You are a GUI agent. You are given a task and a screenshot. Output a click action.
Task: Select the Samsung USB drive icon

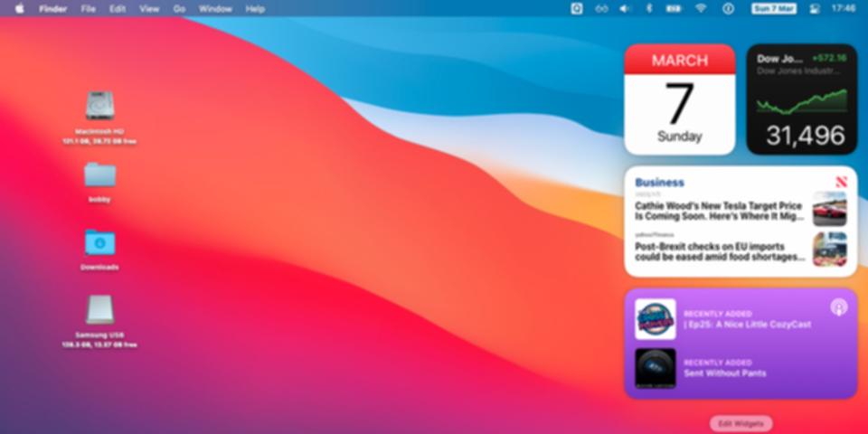point(99,309)
